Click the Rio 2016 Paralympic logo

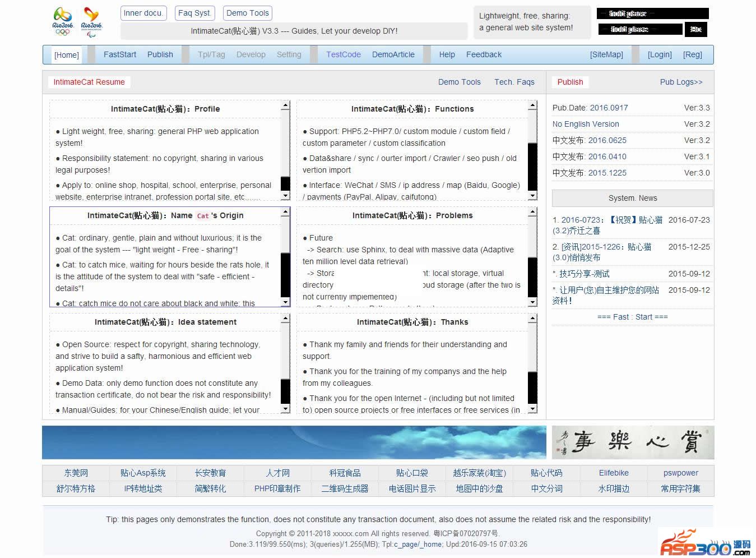92,22
